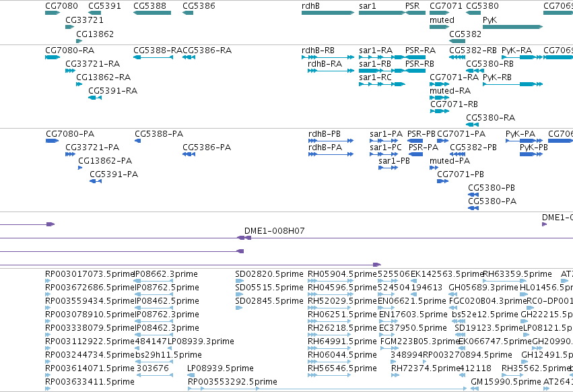Open the CG5388-RA transcript label
Screen dimensions: 573x392
coord(158,51)
